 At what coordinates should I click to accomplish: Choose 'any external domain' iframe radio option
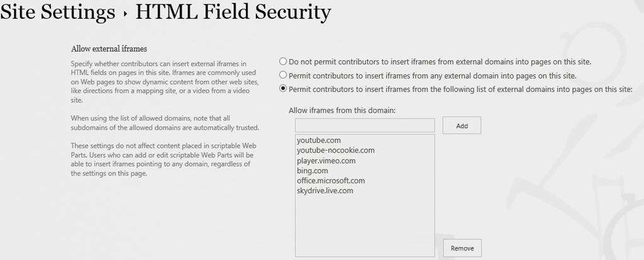point(283,76)
